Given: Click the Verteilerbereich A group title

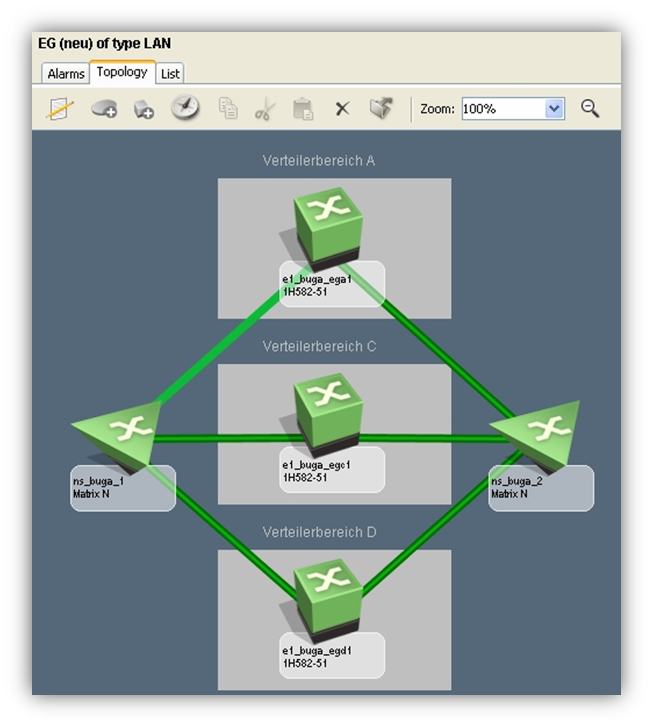Looking at the screenshot, I should 319,160.
